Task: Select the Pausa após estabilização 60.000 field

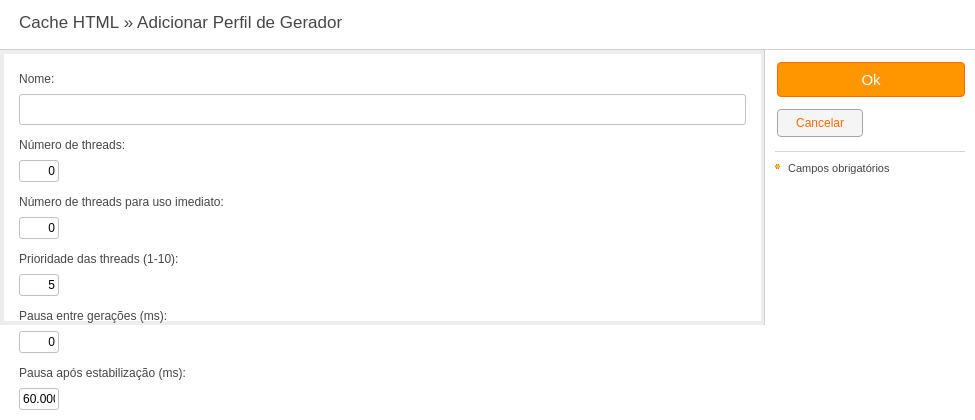Action: 39,399
